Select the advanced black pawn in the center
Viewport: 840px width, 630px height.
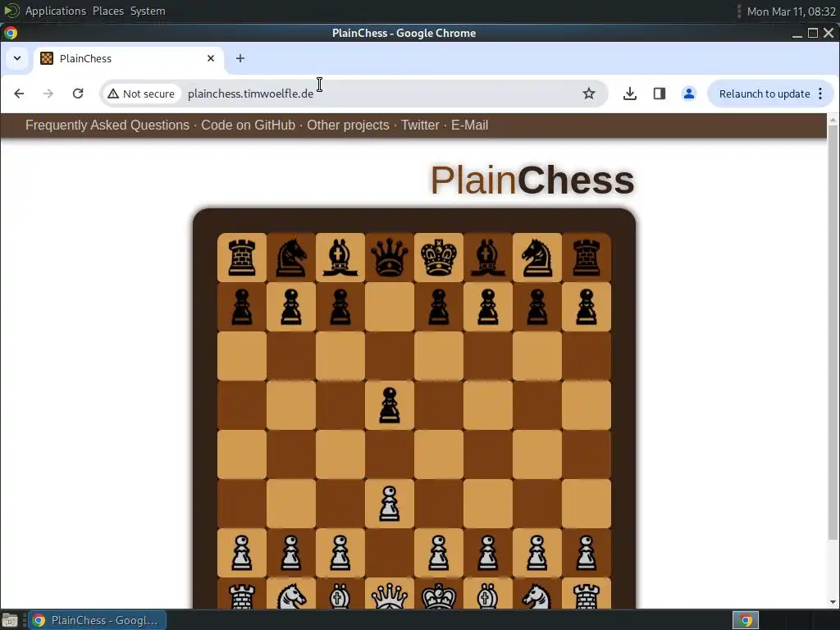click(390, 405)
